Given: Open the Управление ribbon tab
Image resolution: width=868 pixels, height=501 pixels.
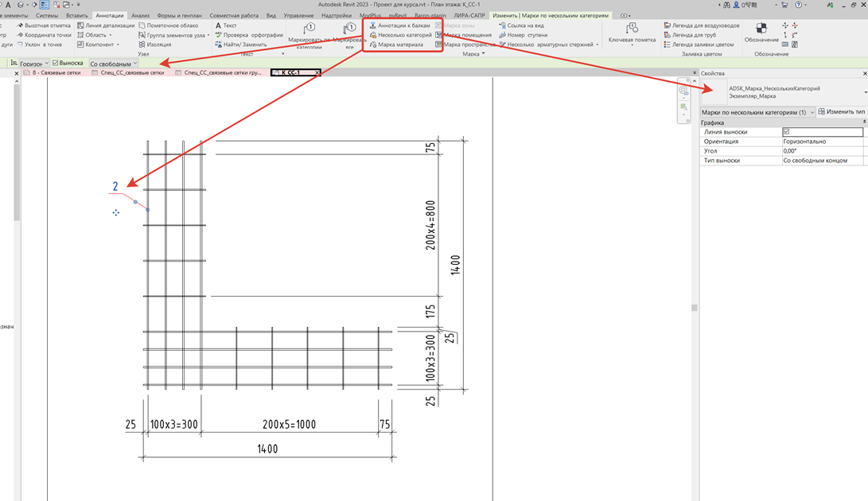Looking at the screenshot, I should [x=298, y=15].
